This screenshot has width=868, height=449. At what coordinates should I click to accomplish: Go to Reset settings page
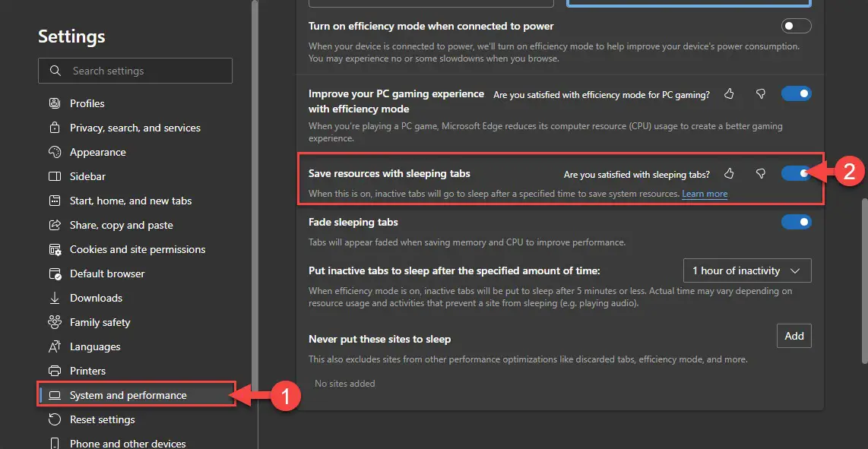[102, 419]
